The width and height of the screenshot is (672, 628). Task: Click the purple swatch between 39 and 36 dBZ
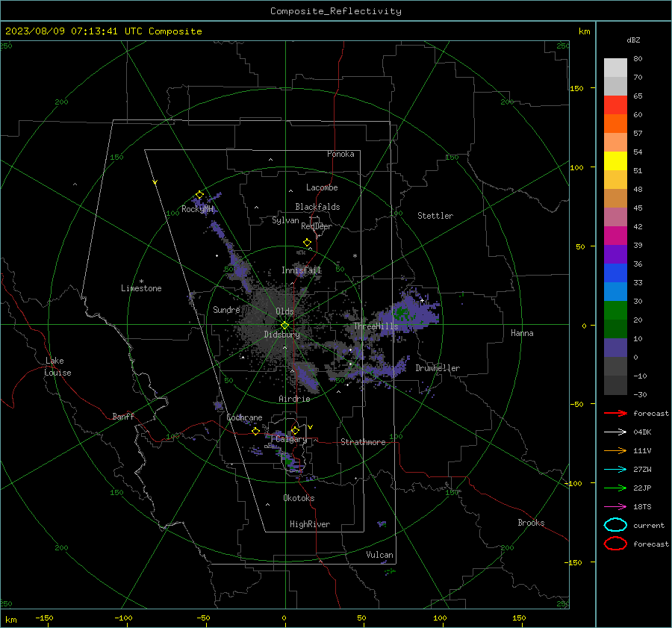[615, 255]
